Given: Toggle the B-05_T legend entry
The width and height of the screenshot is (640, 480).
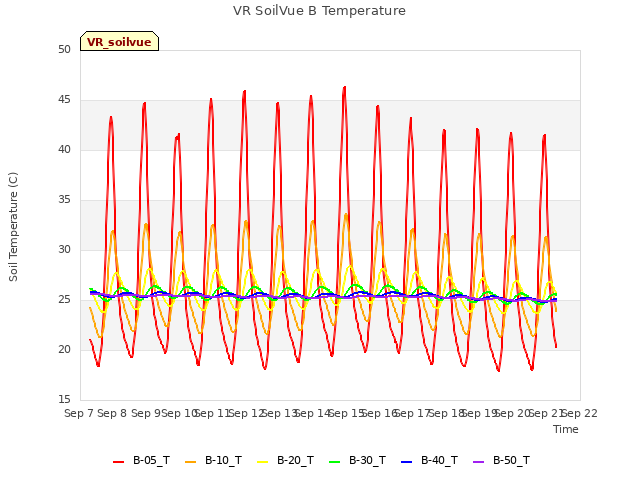Looking at the screenshot, I should [141, 461].
